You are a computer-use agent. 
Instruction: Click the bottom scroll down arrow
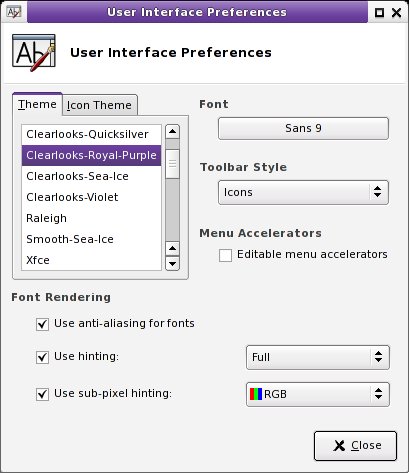[172, 264]
